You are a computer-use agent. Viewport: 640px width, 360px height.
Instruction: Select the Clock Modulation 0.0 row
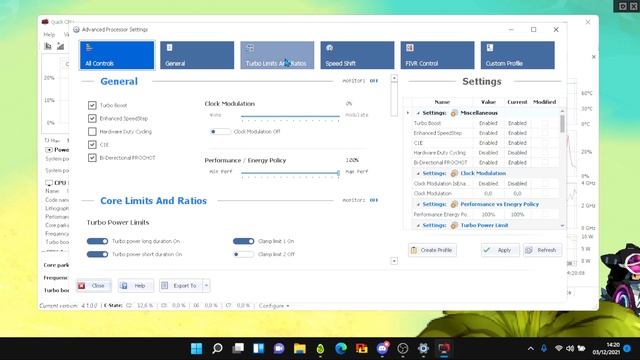(485, 193)
